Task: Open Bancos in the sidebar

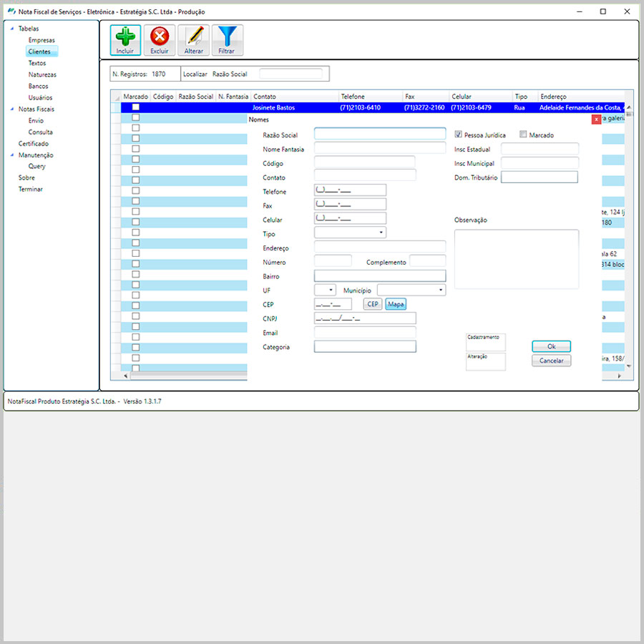Action: (x=38, y=86)
